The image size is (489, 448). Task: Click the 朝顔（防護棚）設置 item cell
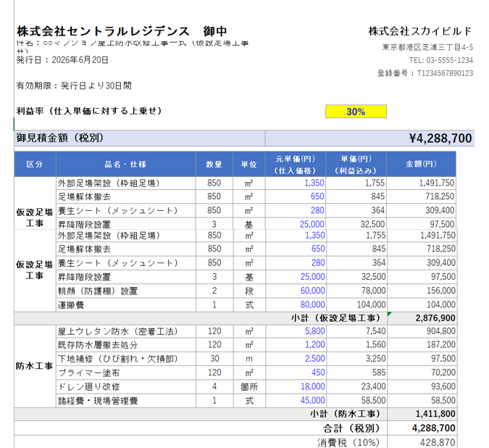pos(126,291)
